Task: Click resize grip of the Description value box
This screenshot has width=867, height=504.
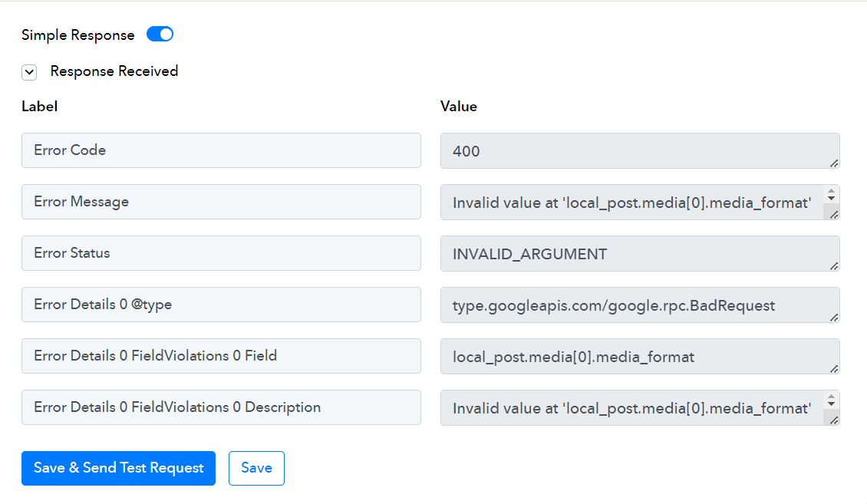Action: coord(834,420)
